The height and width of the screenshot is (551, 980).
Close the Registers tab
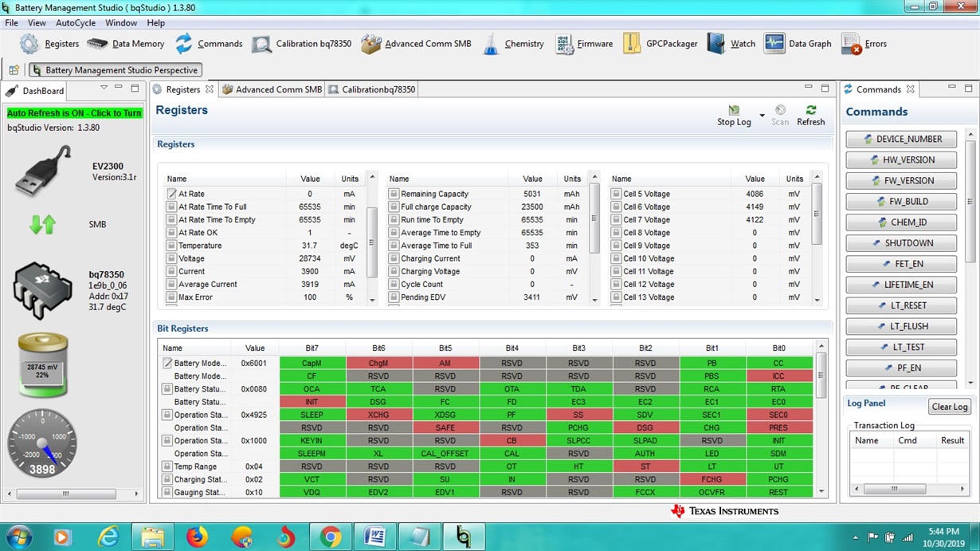click(x=210, y=89)
